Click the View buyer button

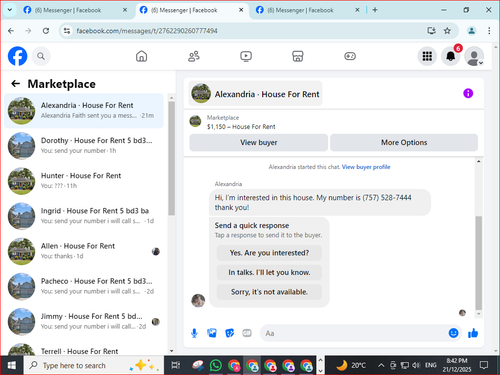(259, 142)
